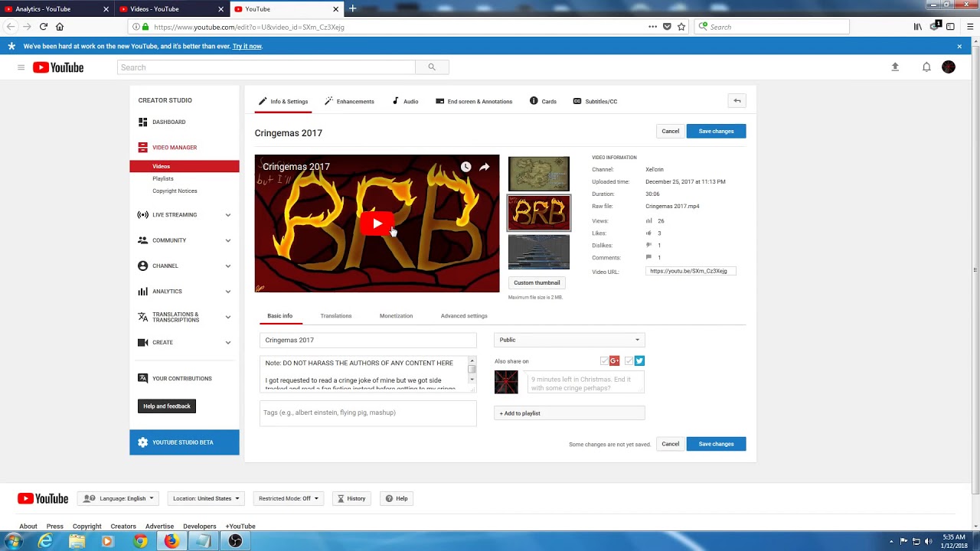The image size is (980, 551).
Task: Click the Creator Studio gear icon
Action: coord(142,442)
